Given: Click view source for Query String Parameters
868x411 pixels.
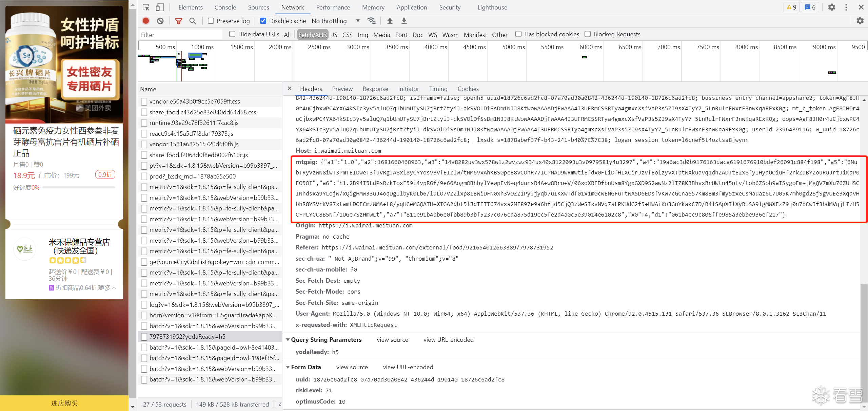Looking at the screenshot, I should click(x=392, y=340).
